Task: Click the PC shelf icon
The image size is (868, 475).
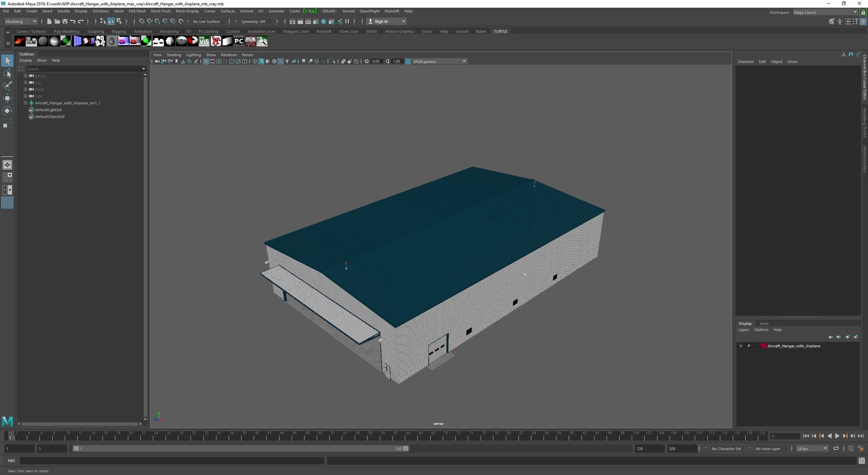Action: (x=239, y=41)
